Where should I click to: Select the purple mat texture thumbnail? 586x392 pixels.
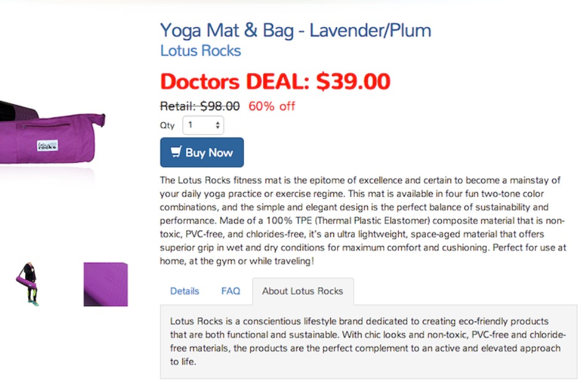tap(105, 285)
